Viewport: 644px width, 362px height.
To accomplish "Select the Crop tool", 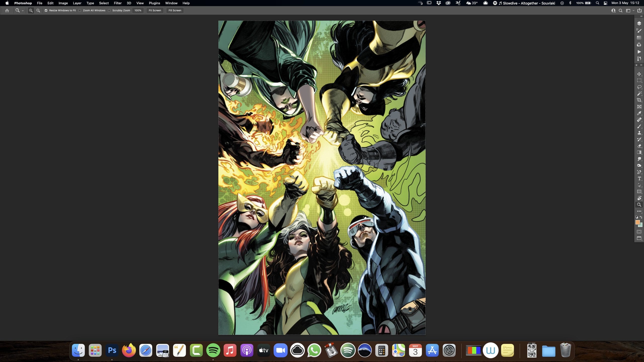I will 639,100.
